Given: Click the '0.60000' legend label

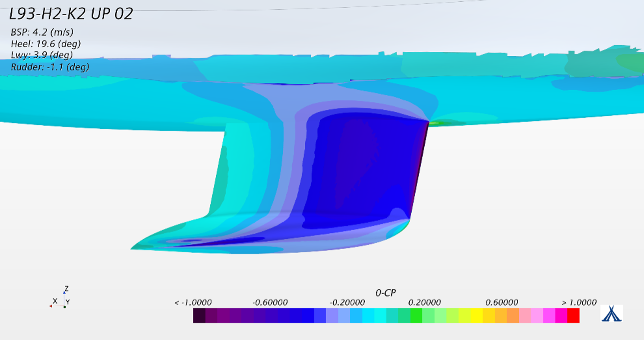Looking at the screenshot, I should coord(502,303).
